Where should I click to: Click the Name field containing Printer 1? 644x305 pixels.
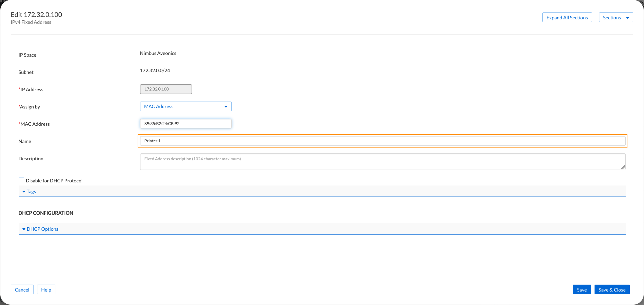(382, 141)
